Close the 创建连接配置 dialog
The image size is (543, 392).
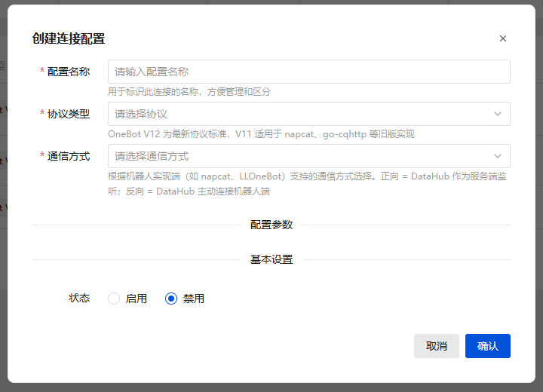[x=503, y=38]
